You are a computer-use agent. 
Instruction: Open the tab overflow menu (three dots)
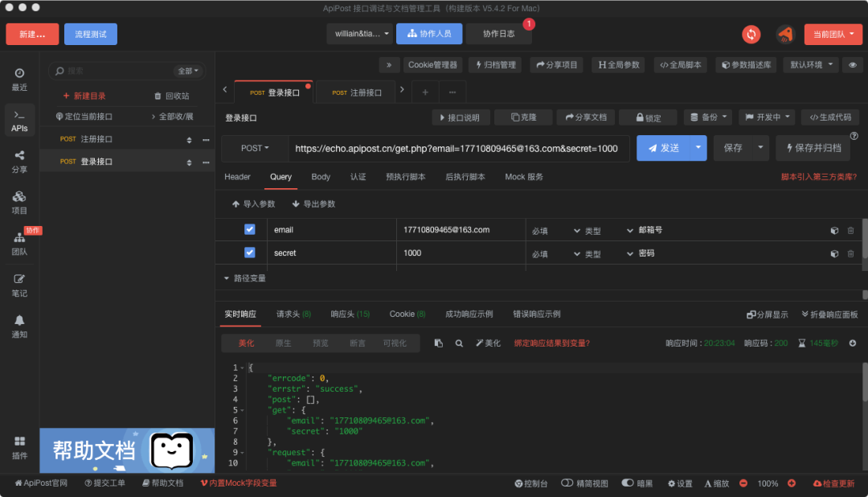click(x=452, y=92)
